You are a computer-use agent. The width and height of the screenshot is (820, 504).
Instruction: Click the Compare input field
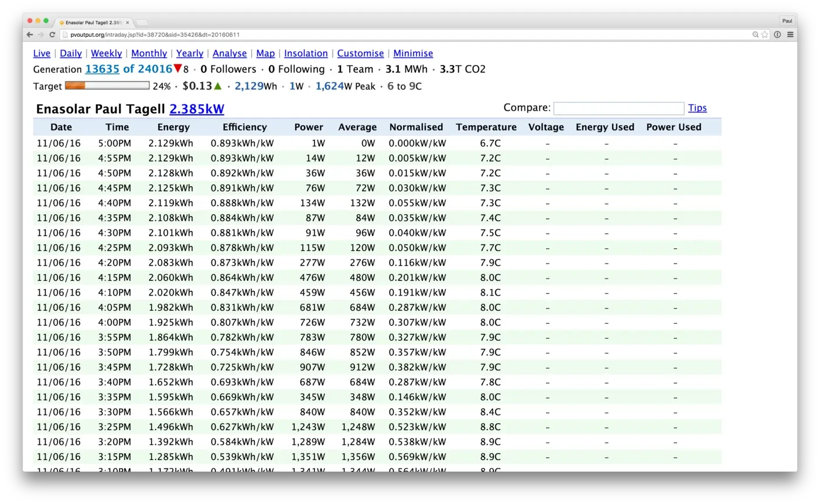pos(619,108)
